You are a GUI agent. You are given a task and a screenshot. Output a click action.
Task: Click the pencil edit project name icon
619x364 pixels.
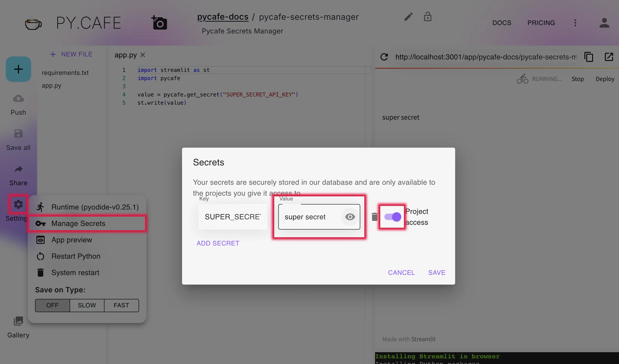pyautogui.click(x=408, y=17)
